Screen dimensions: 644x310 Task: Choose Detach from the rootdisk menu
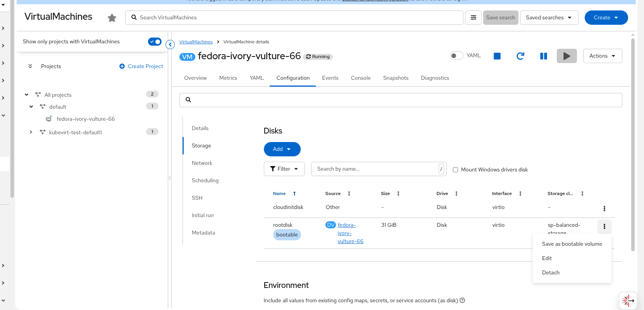572,272
